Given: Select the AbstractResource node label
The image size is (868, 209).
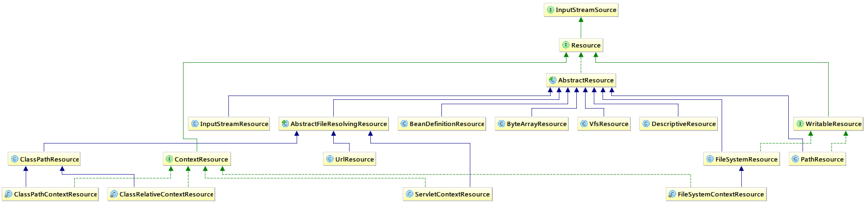Looking at the screenshot, I should 586,80.
